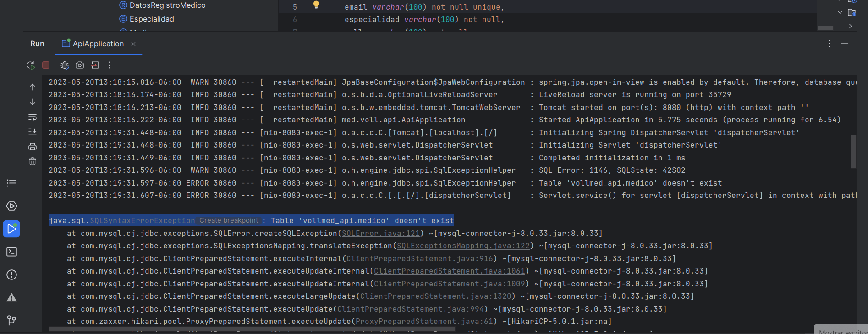Toggle scroll to end of console
Image resolution: width=868 pixels, height=334 pixels.
coord(33,131)
